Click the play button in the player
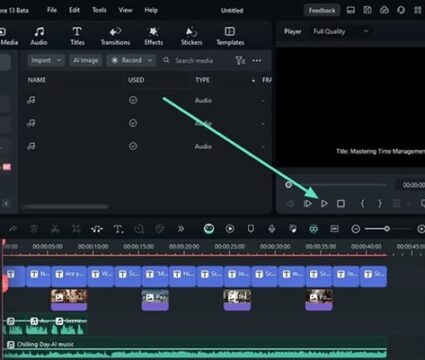This screenshot has width=425, height=360. pyautogui.click(x=324, y=203)
